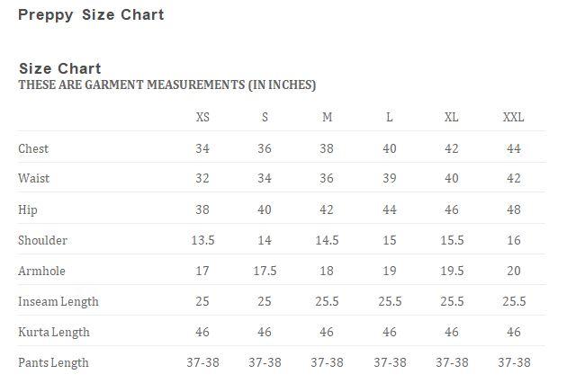Select the XS column header

click(202, 117)
